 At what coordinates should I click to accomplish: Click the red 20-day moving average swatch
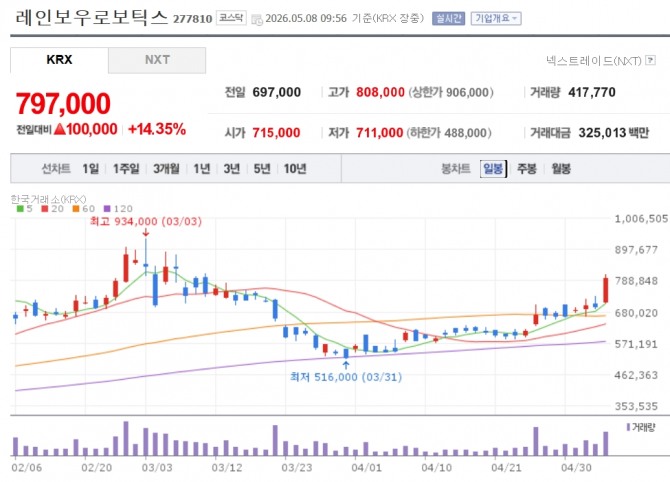click(44, 209)
